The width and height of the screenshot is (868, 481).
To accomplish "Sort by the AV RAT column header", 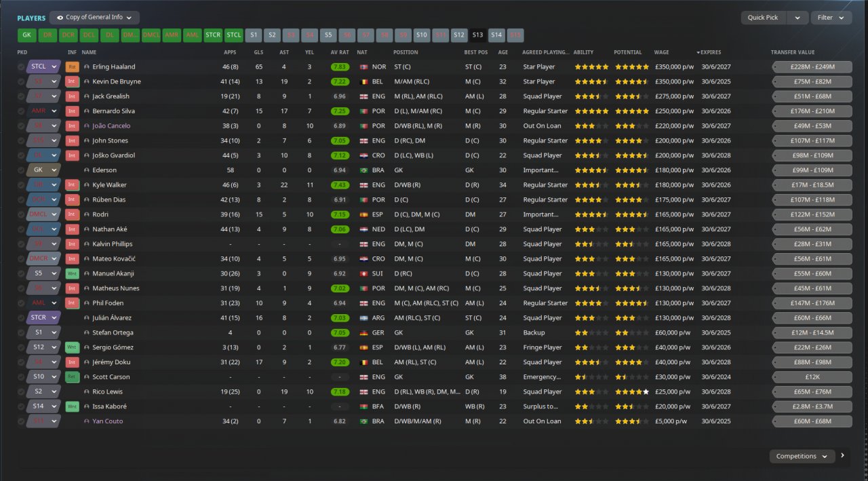I will point(339,52).
